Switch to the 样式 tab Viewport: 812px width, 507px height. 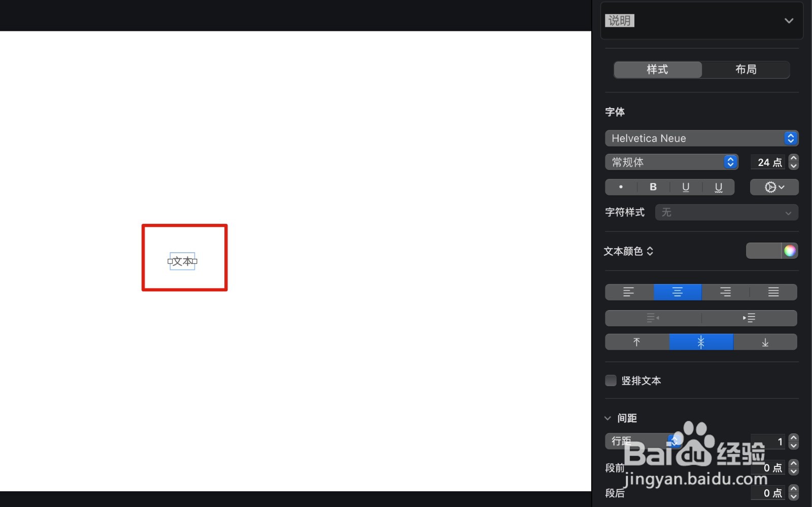[658, 70]
